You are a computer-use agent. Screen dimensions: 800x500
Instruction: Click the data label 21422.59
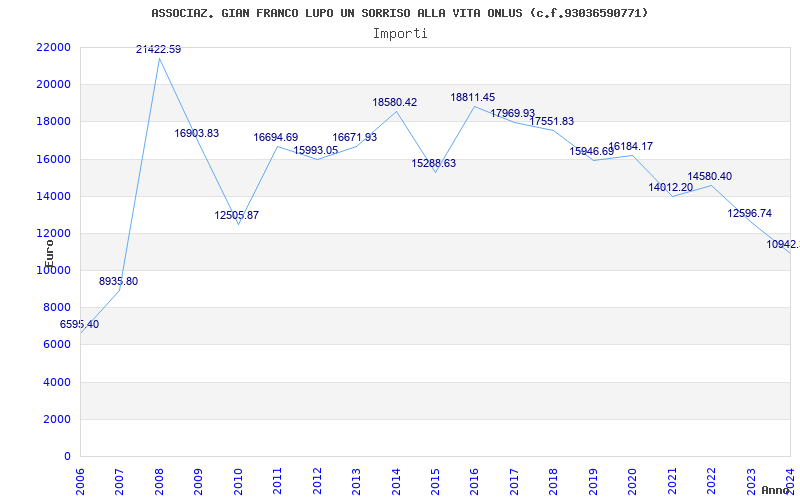pos(158,49)
